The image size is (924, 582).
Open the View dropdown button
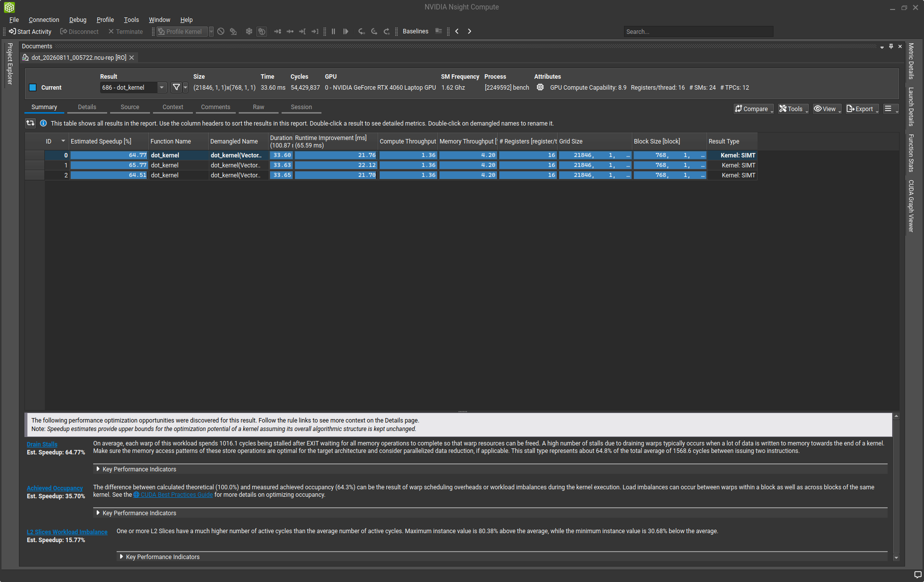(827, 109)
